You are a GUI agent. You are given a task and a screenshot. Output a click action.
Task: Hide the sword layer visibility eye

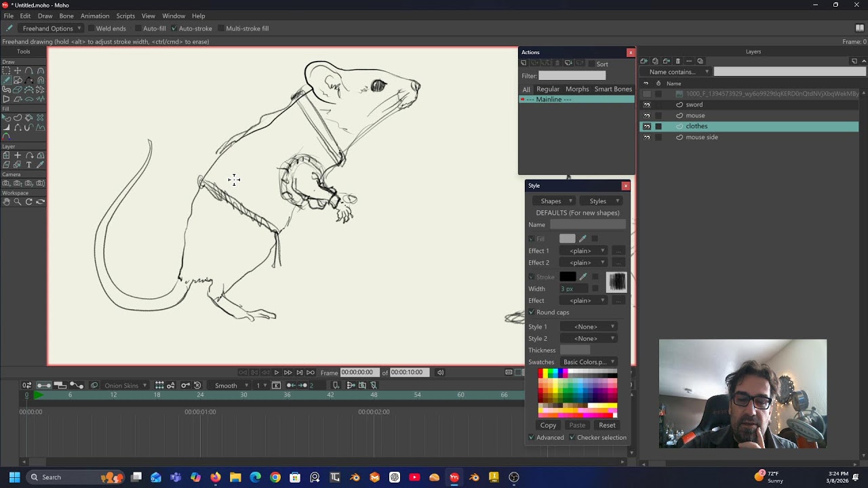pos(646,105)
